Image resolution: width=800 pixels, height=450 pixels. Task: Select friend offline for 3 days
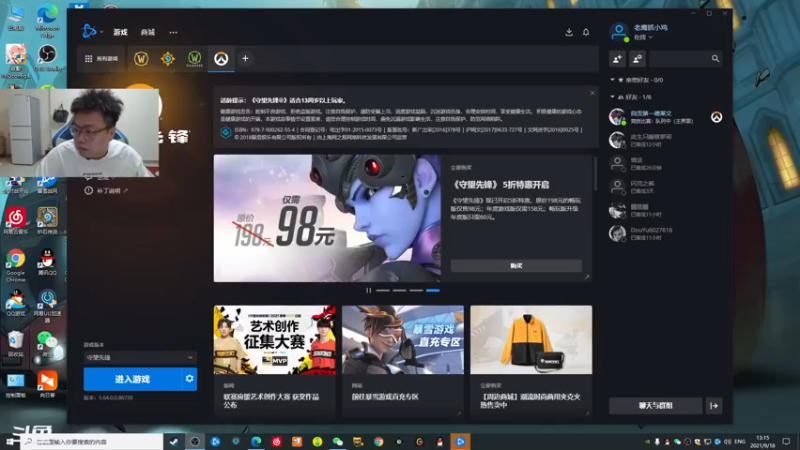click(x=665, y=187)
